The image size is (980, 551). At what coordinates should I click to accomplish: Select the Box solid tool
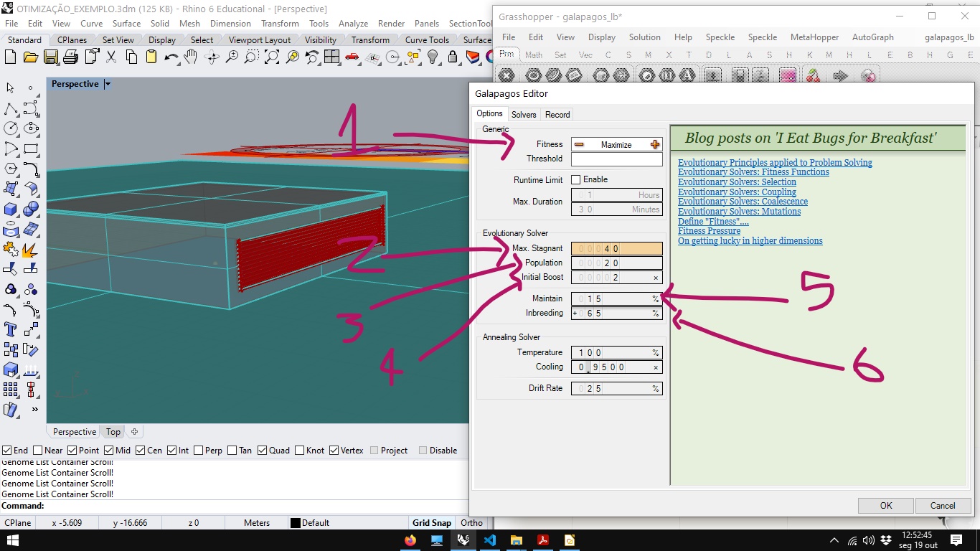tap(11, 209)
